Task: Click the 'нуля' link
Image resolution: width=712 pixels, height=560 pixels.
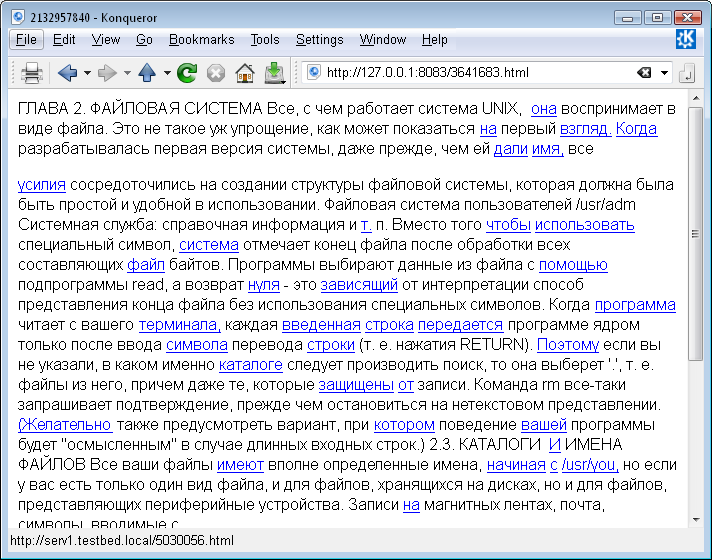Action: (264, 285)
